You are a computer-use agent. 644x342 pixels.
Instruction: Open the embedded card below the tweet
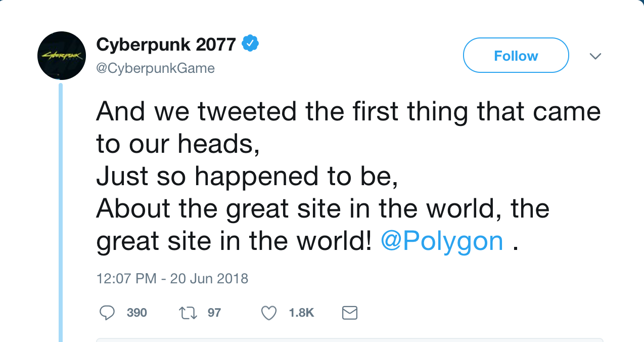point(349,340)
